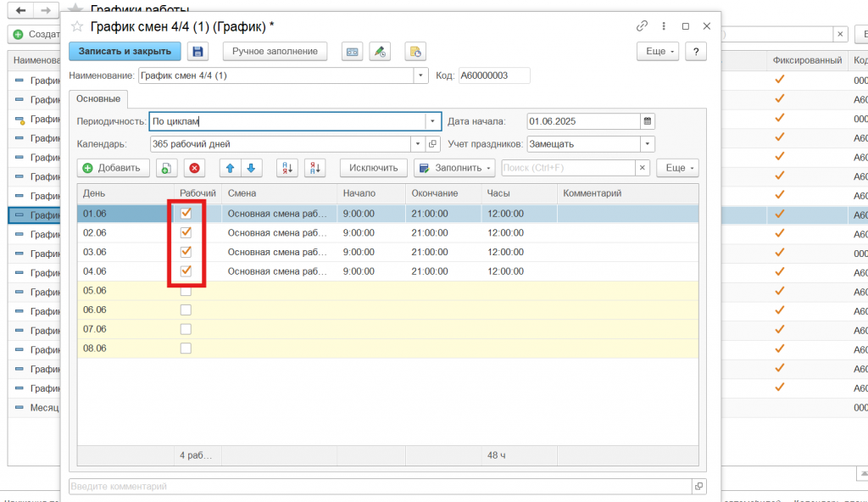This screenshot has height=502, width=868.
Task: Open Учет праздников dropdown list
Action: point(647,144)
